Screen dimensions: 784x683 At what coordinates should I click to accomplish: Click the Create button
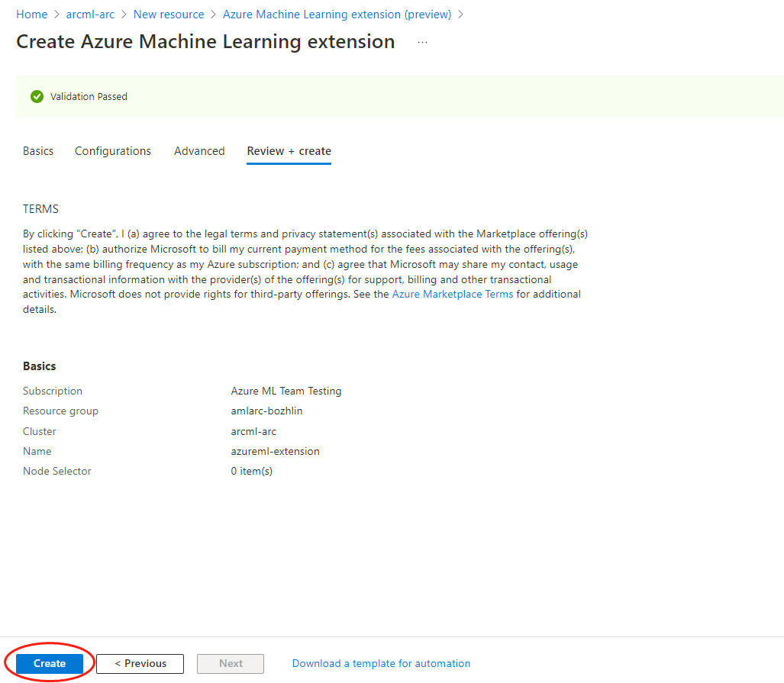(x=49, y=663)
